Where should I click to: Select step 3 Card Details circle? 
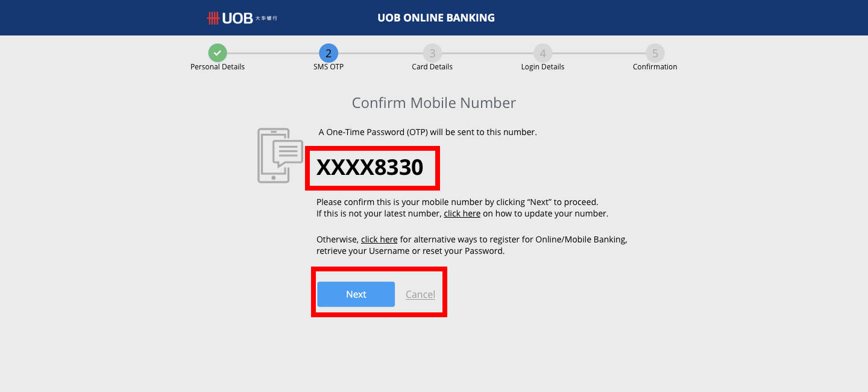point(432,53)
